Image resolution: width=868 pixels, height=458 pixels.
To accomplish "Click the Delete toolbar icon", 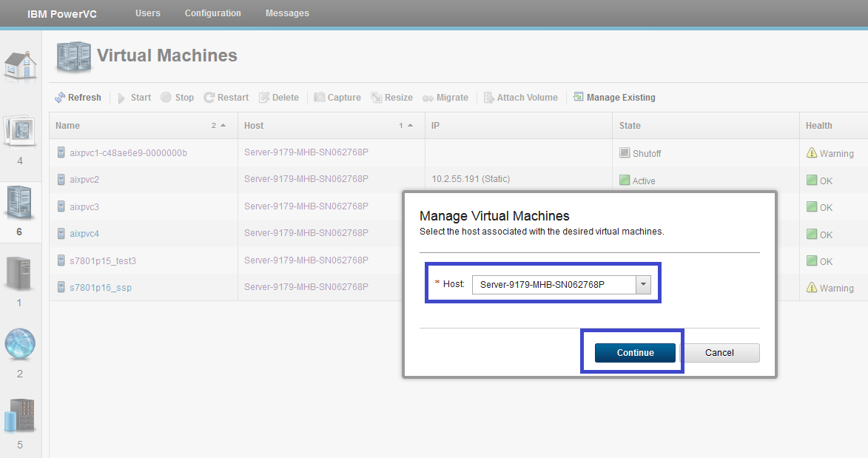I will 264,98.
